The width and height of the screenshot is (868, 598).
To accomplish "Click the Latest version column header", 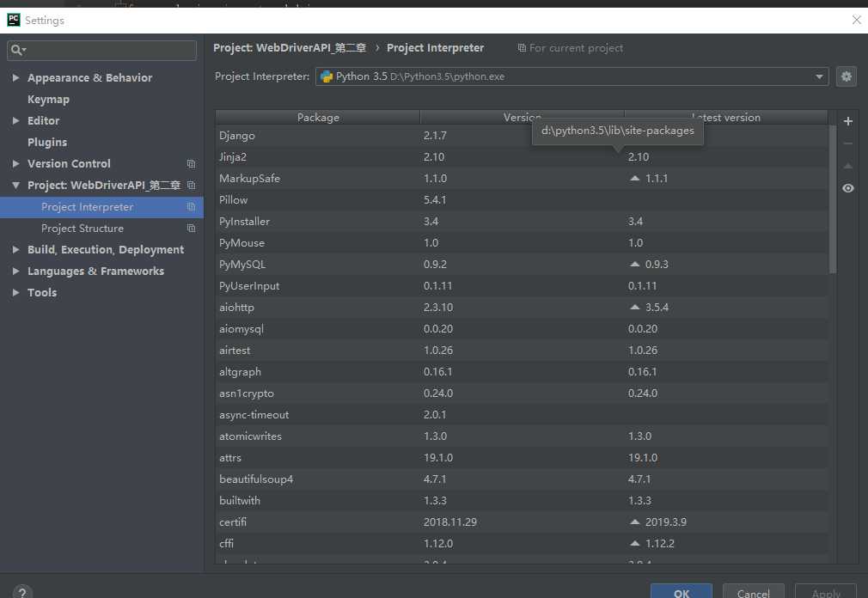I will (725, 117).
